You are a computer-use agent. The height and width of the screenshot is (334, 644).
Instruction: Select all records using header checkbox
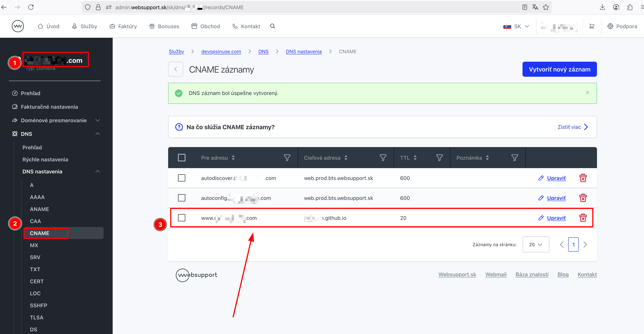tap(182, 158)
